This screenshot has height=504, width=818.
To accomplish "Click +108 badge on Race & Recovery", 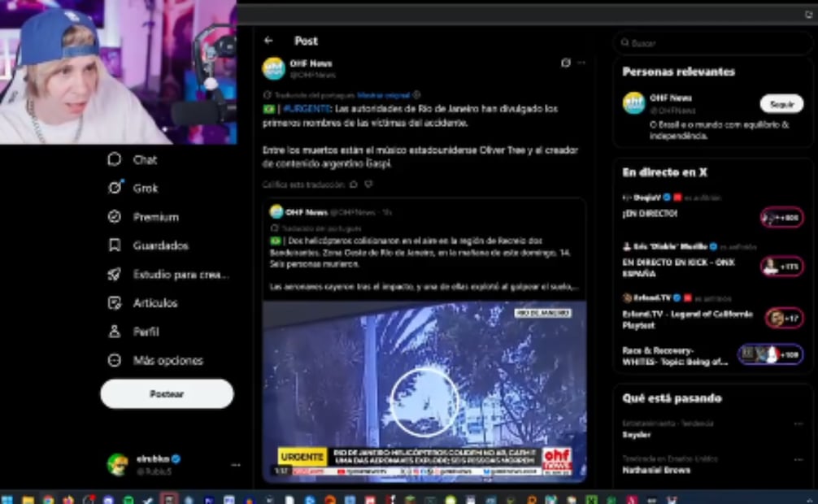I will [771, 354].
